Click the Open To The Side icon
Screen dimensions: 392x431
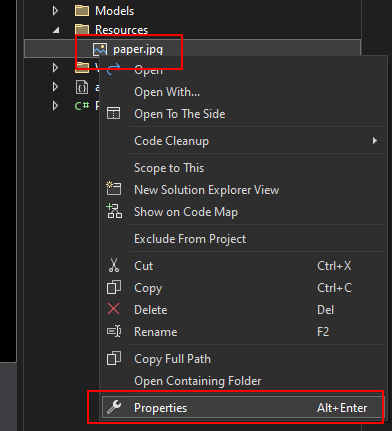coord(113,113)
